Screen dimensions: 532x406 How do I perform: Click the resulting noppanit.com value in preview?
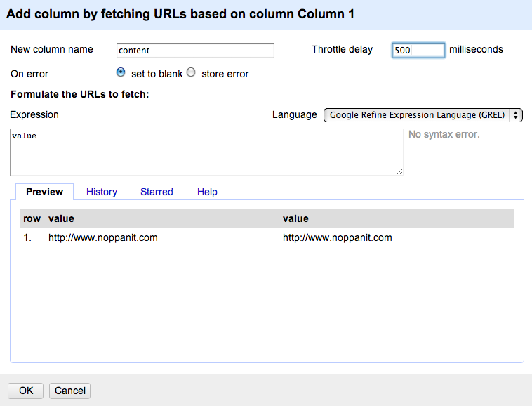point(338,237)
